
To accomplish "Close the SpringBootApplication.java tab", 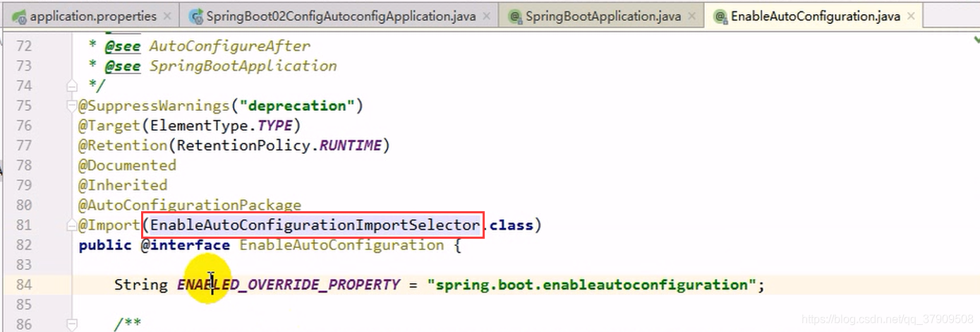I will (x=691, y=16).
